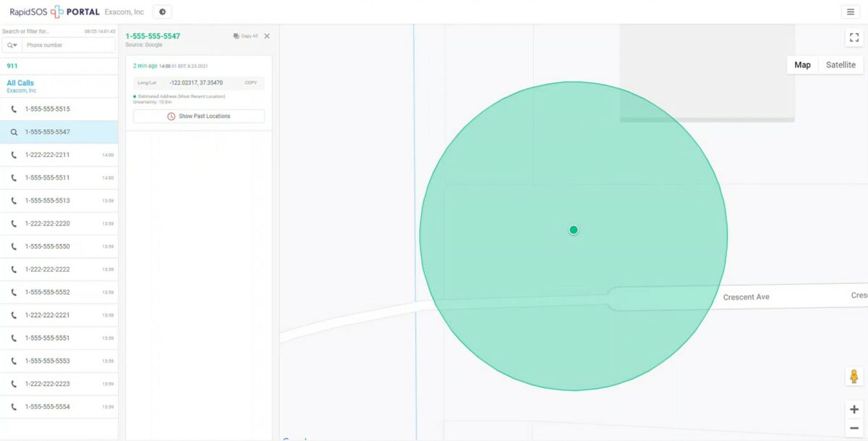Viewport: 868px width, 441px height.
Task: Click COPY next to the Long/Lat coordinates
Action: coord(251,83)
